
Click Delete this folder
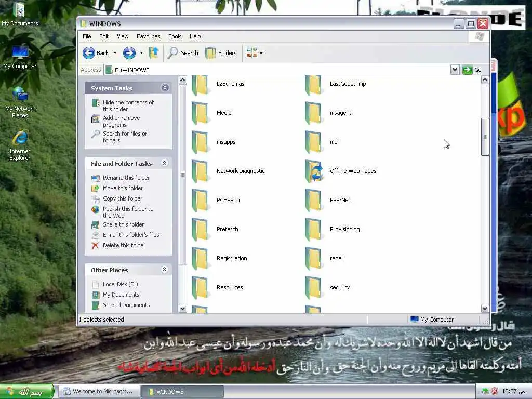(119, 245)
